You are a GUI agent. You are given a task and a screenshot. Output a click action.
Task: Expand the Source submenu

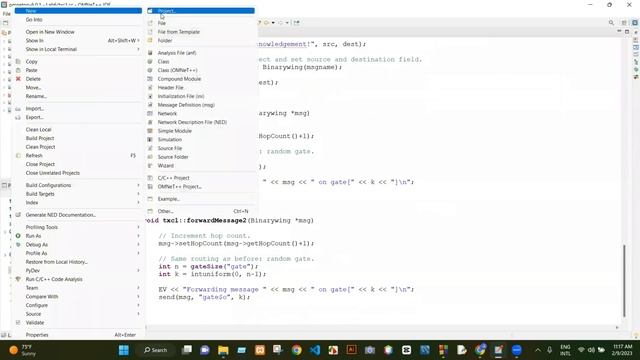tap(78, 314)
